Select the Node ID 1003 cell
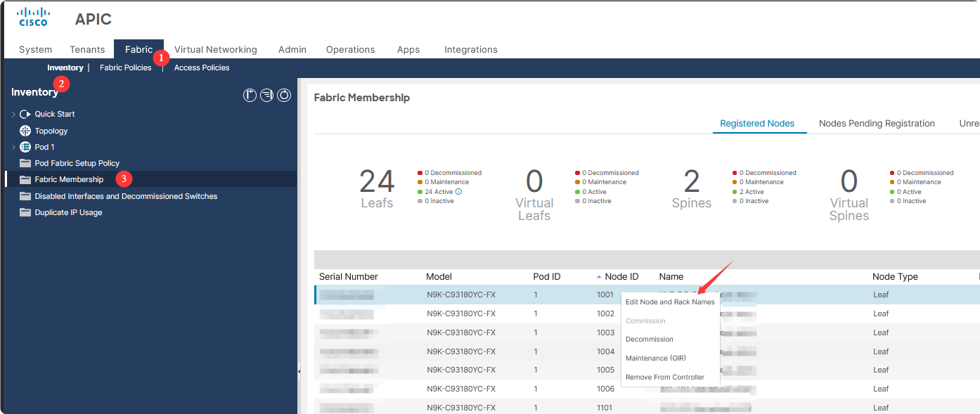This screenshot has width=980, height=414. [x=605, y=332]
